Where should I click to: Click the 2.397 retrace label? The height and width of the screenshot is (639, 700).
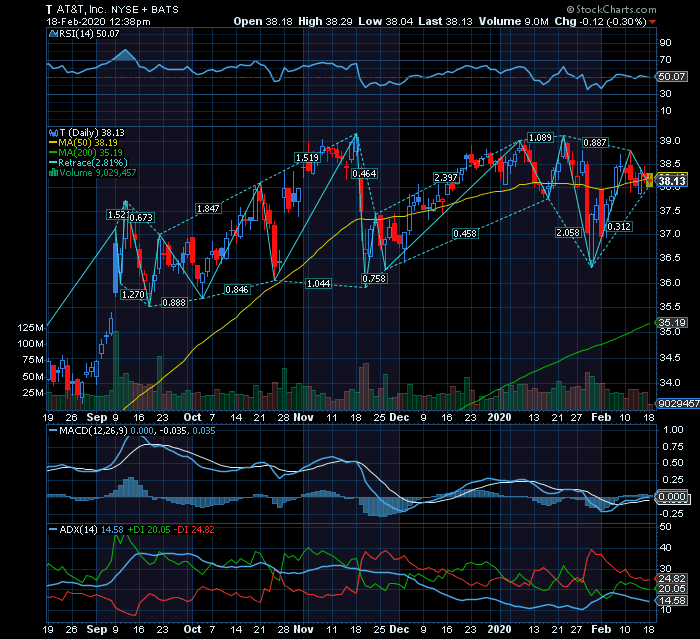tap(446, 178)
